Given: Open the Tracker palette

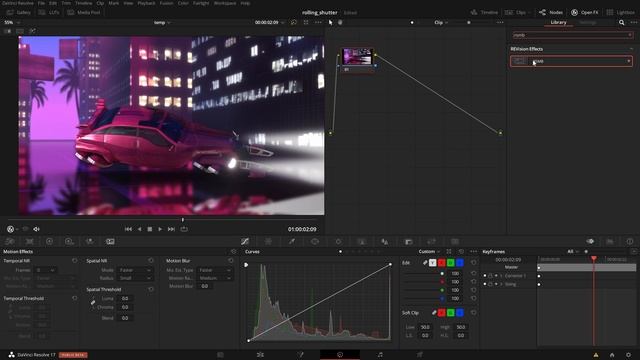Looking at the screenshot, I should click(x=338, y=242).
